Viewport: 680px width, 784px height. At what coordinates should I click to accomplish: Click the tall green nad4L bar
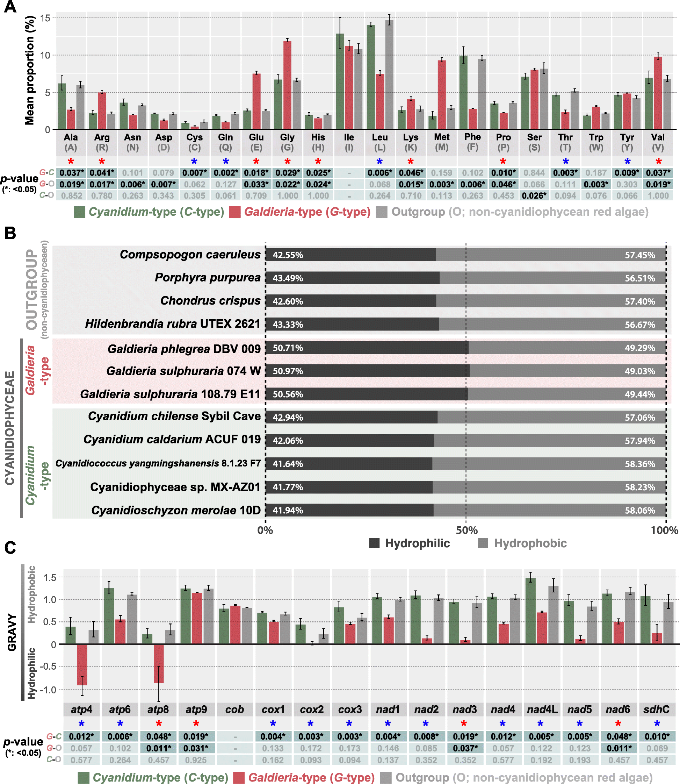pyautogui.click(x=530, y=611)
